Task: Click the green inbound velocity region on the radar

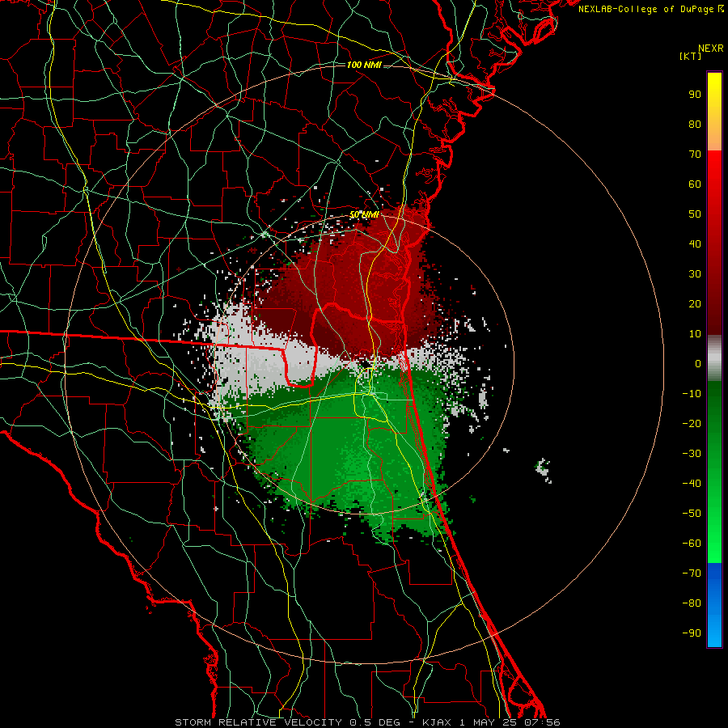Action: click(x=353, y=446)
